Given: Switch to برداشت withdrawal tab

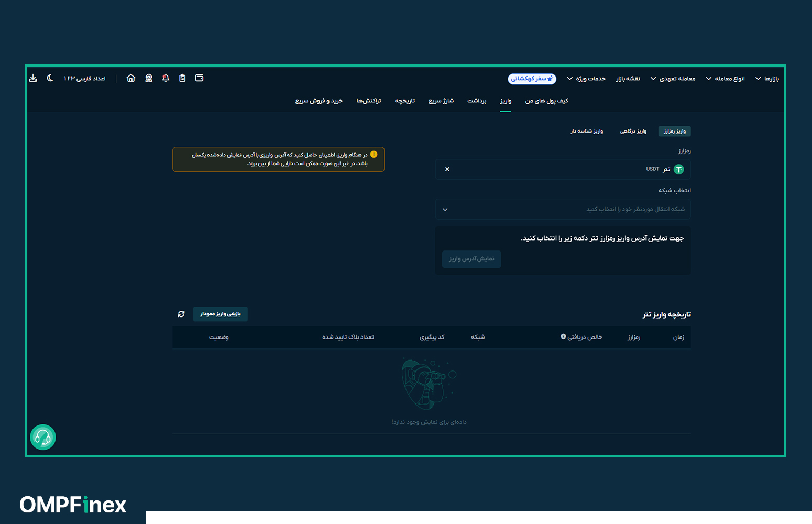Looking at the screenshot, I should point(477,101).
